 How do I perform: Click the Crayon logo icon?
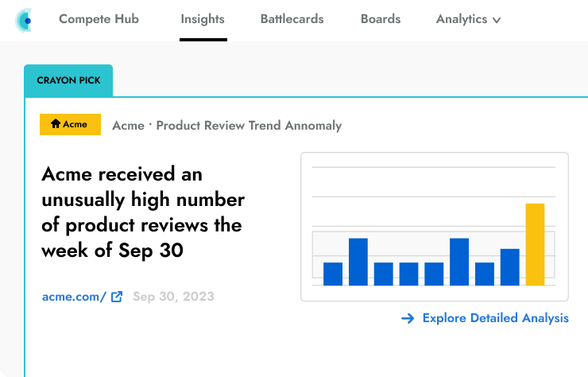pyautogui.click(x=25, y=20)
